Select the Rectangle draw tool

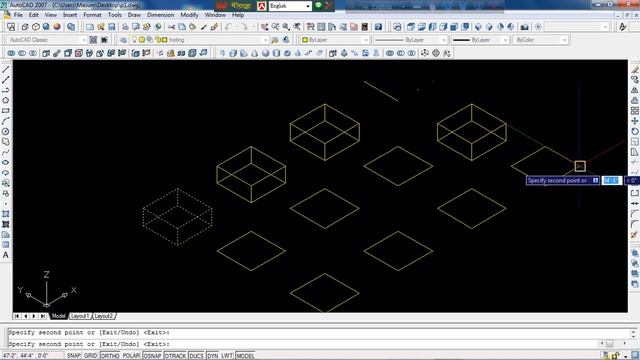click(6, 111)
